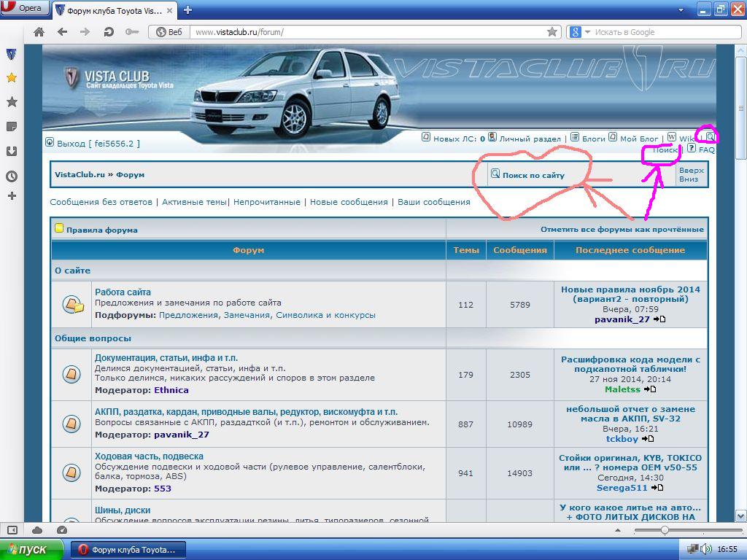747x560 pixels.
Task: Bookmark page with address bar star
Action: coord(552,32)
